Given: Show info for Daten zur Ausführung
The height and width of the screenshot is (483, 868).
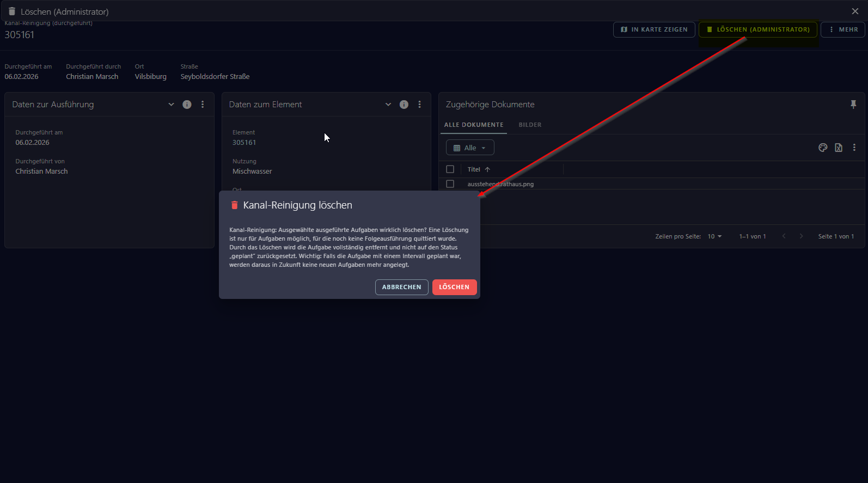Looking at the screenshot, I should [187, 105].
